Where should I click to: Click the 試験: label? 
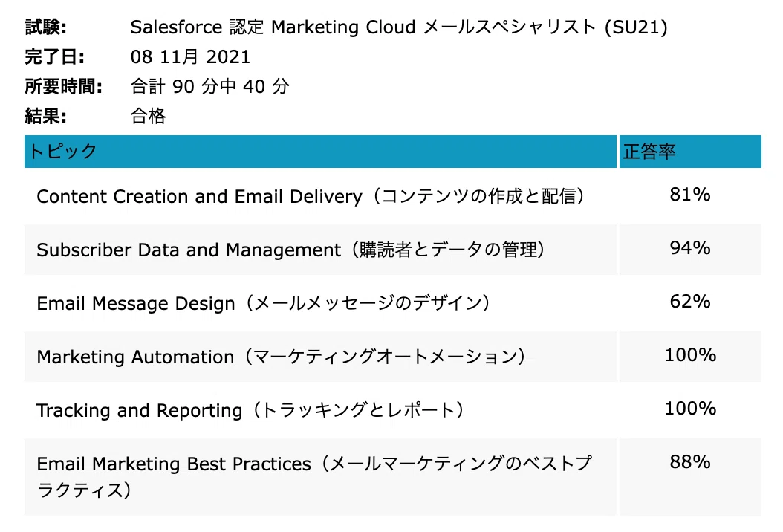[x=45, y=27]
